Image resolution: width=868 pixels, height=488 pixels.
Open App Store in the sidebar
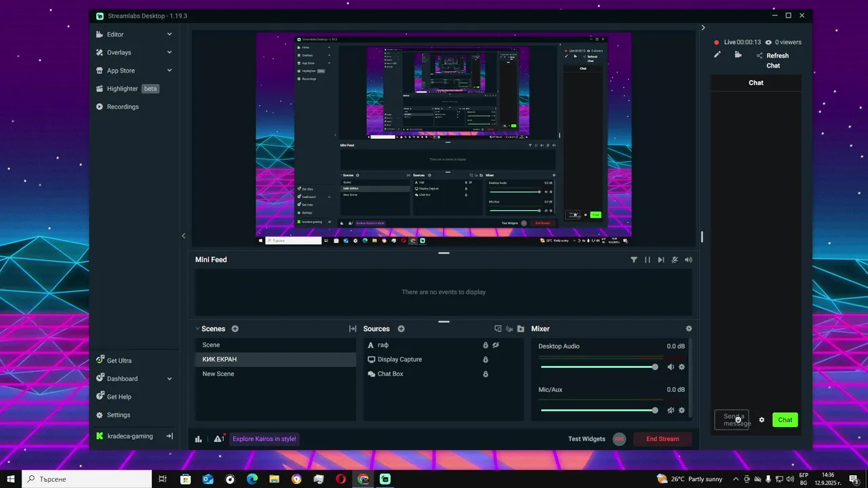click(121, 70)
